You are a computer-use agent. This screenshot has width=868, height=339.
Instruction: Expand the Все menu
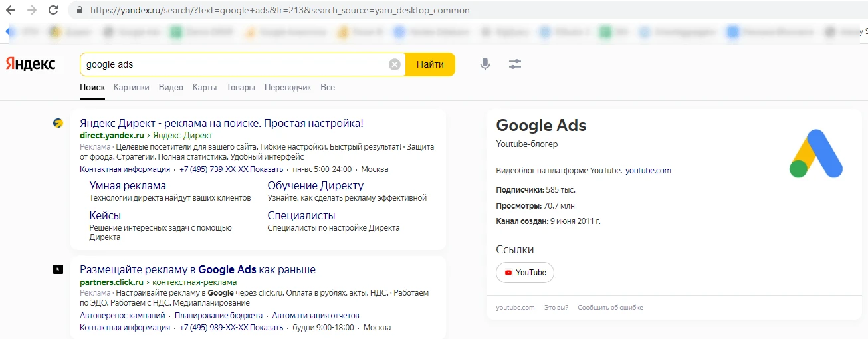(x=328, y=88)
